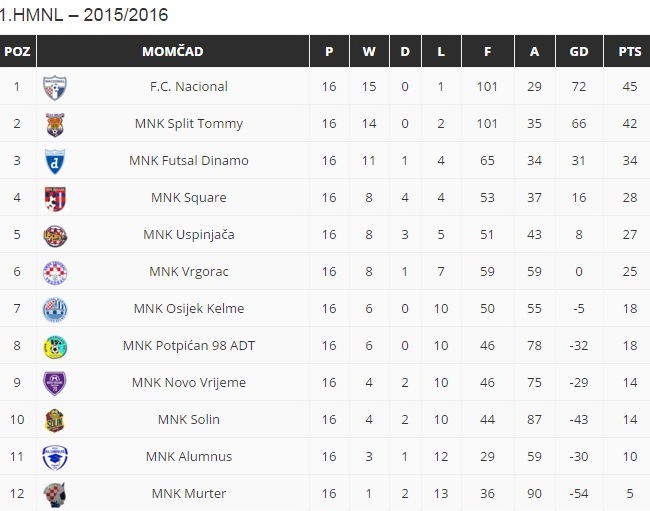Select the MNK Murter team name
The width and height of the screenshot is (650, 511).
(x=189, y=493)
